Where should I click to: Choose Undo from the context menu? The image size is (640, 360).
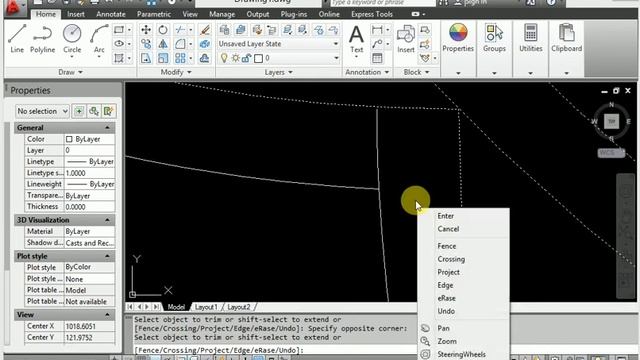446,311
